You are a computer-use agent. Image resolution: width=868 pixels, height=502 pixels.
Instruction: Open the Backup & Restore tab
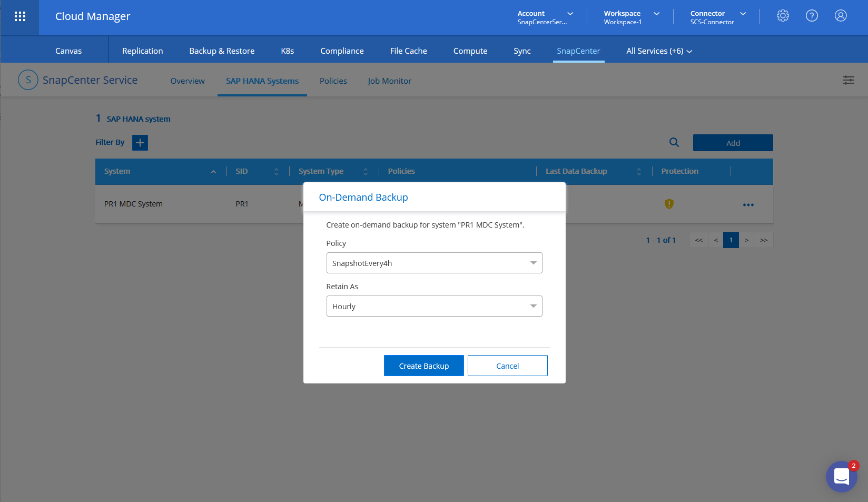click(x=222, y=51)
